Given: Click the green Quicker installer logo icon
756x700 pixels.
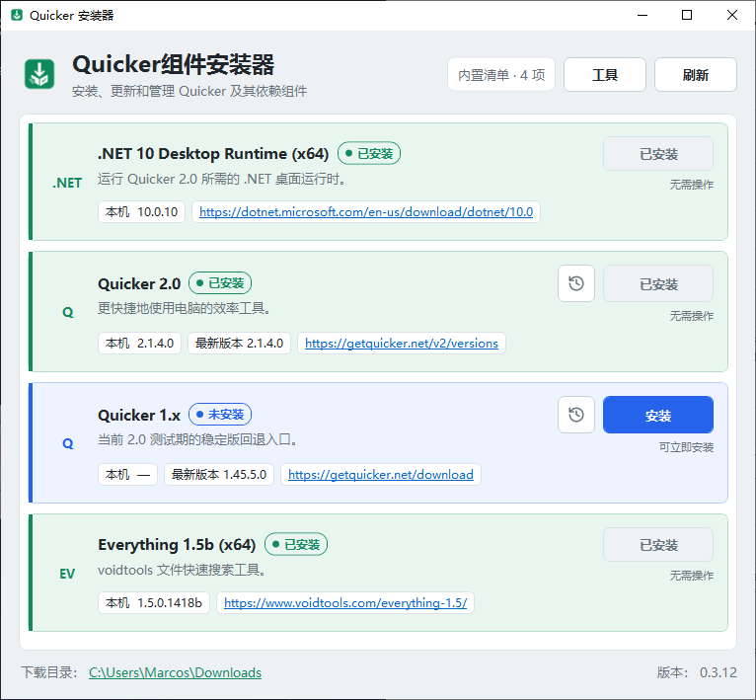Looking at the screenshot, I should (39, 74).
